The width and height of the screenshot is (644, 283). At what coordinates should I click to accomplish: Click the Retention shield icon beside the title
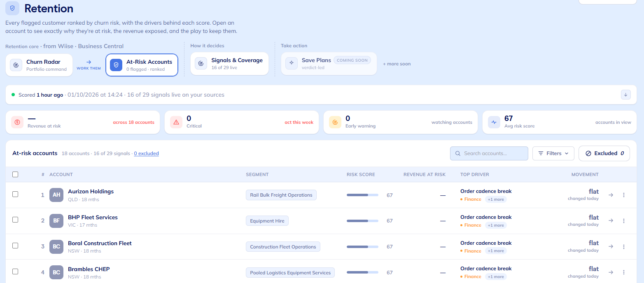point(12,8)
